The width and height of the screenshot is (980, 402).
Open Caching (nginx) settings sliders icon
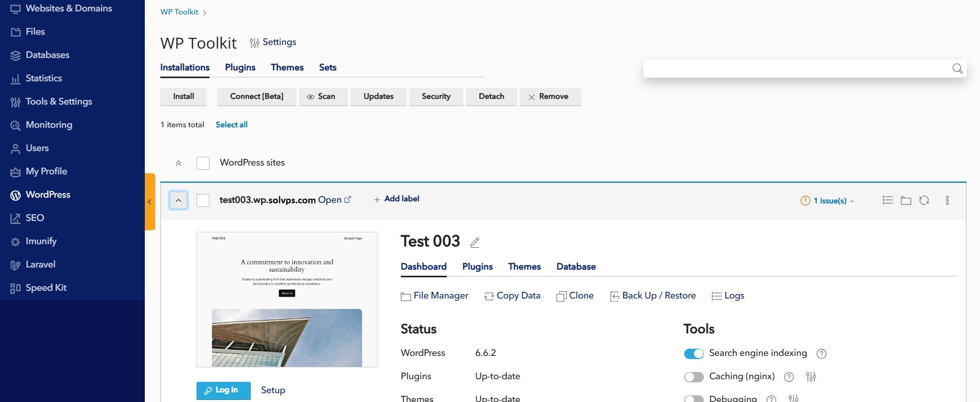[811, 377]
